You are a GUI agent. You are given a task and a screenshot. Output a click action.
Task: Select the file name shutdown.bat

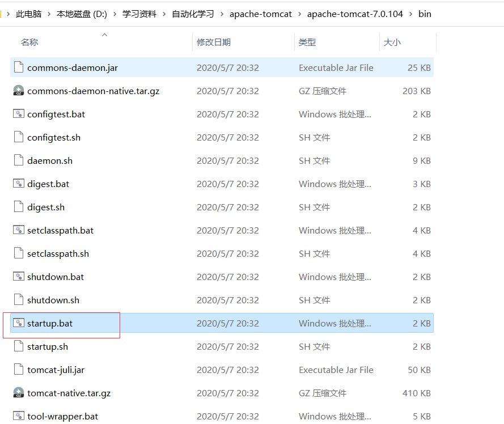[x=56, y=277]
